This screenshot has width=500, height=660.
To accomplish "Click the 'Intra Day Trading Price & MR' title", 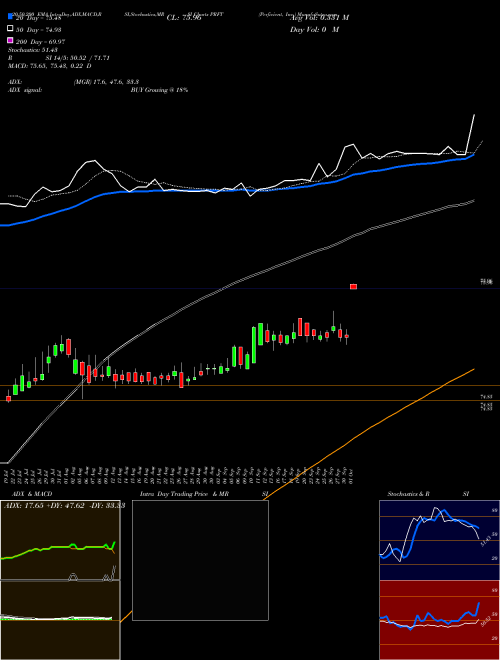I will click(184, 494).
